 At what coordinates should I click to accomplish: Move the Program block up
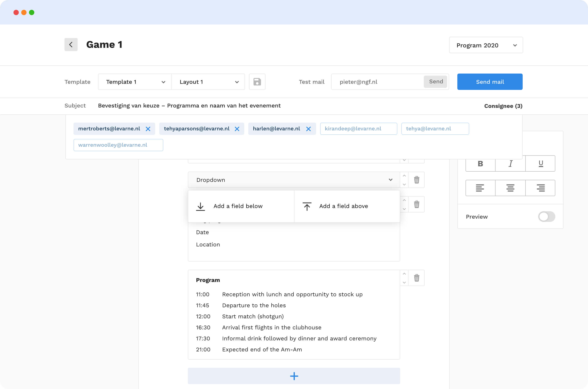pyautogui.click(x=404, y=274)
